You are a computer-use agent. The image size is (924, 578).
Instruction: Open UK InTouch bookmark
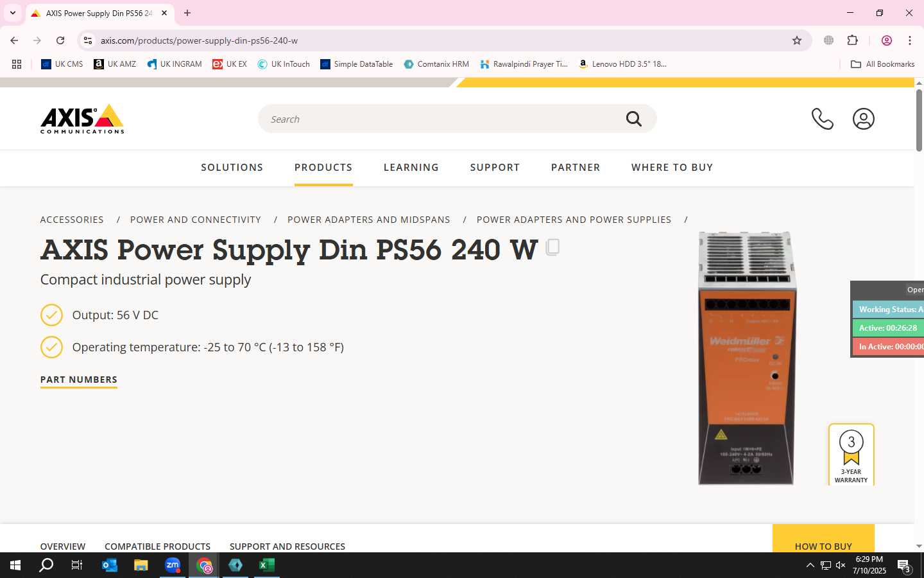tap(284, 64)
